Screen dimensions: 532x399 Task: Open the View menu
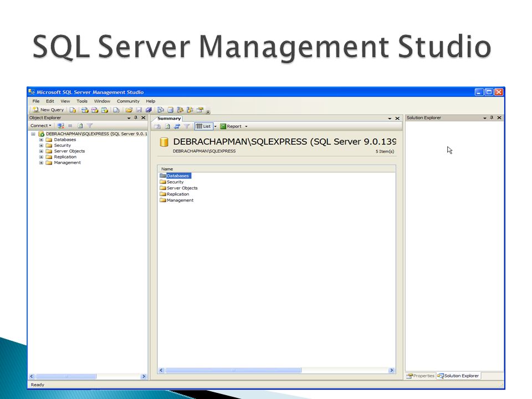pos(65,101)
